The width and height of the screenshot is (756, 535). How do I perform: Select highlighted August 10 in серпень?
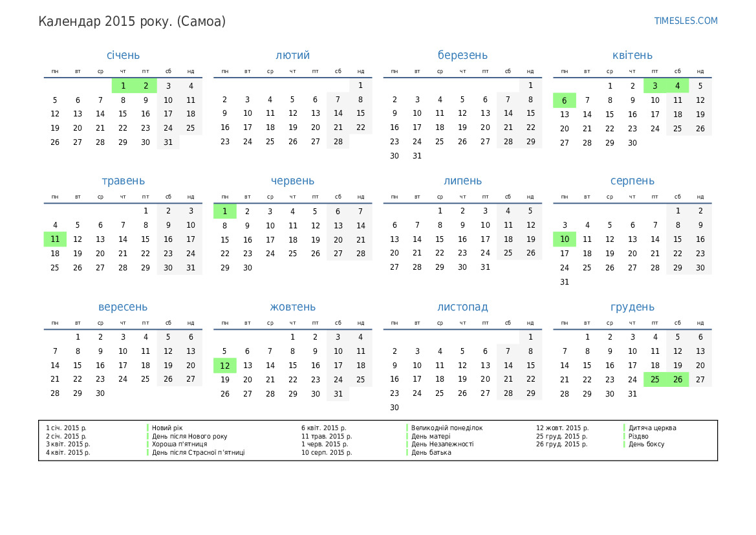coord(564,239)
